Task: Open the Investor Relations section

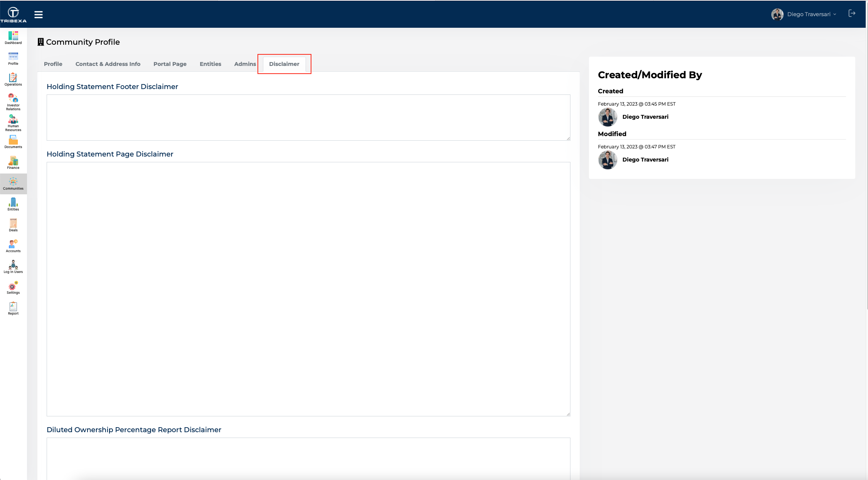Action: tap(13, 101)
